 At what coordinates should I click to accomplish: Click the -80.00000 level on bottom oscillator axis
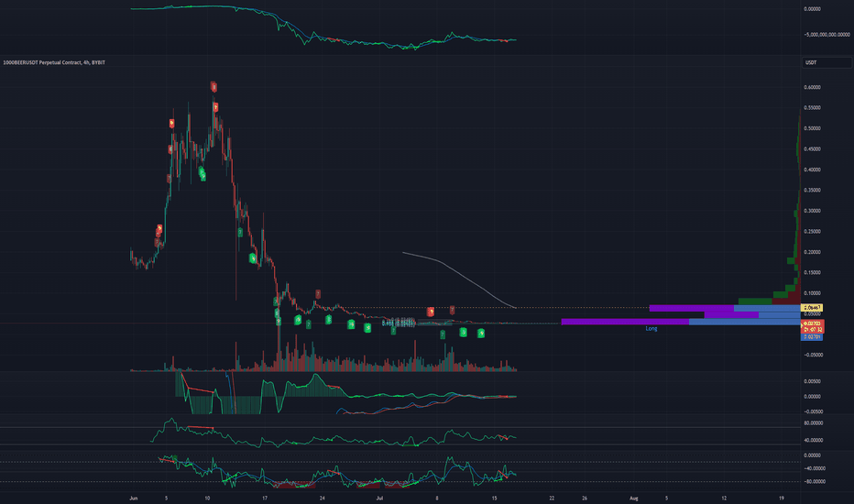(x=815, y=482)
